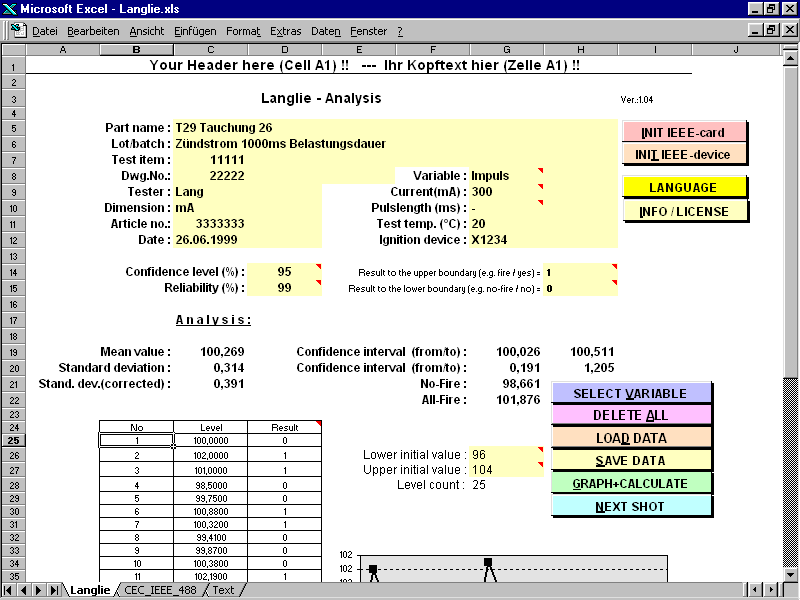
Task: Click the Ignition device cell X1234
Action: coord(507,240)
